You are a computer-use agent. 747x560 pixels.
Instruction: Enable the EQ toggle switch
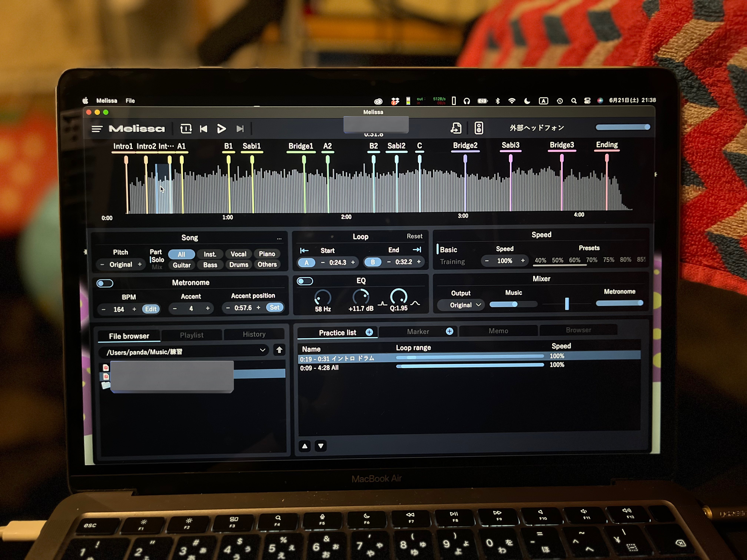pyautogui.click(x=305, y=281)
